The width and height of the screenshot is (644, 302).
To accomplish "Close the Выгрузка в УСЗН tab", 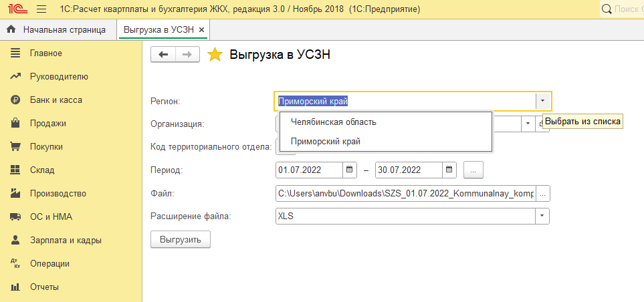I will pos(201,30).
